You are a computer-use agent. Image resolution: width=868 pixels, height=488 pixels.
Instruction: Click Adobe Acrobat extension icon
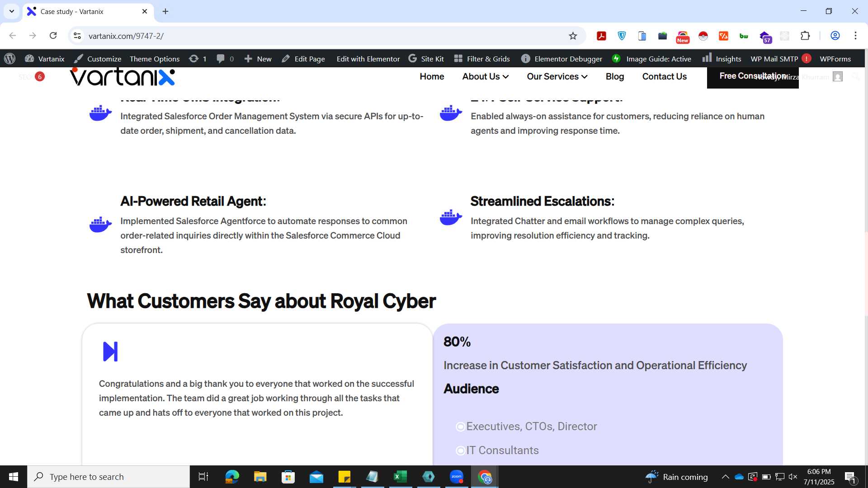(601, 36)
